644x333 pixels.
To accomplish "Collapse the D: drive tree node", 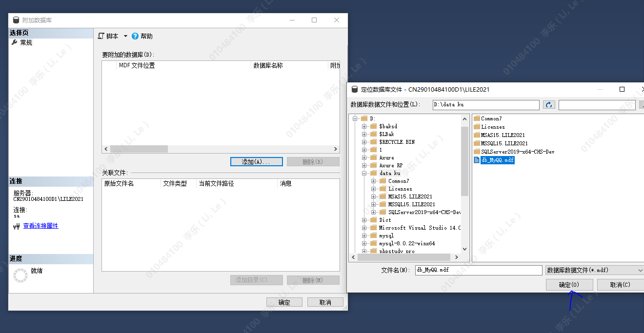I will pos(355,118).
